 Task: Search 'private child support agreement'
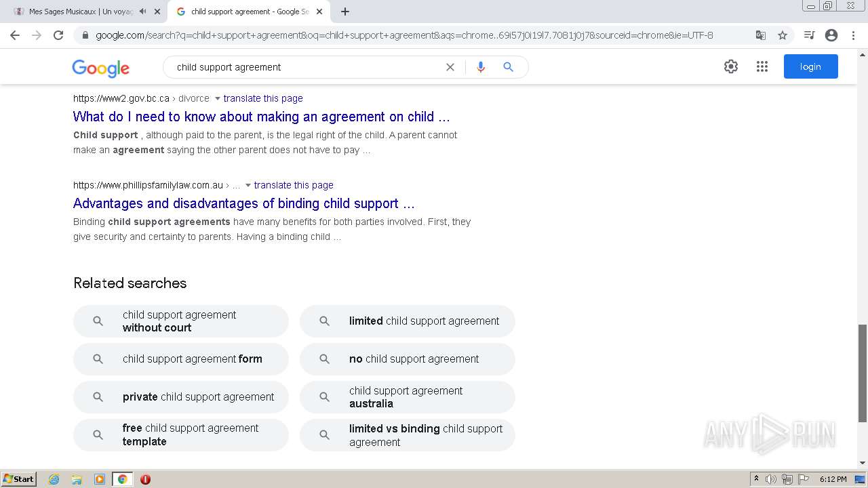pos(181,397)
